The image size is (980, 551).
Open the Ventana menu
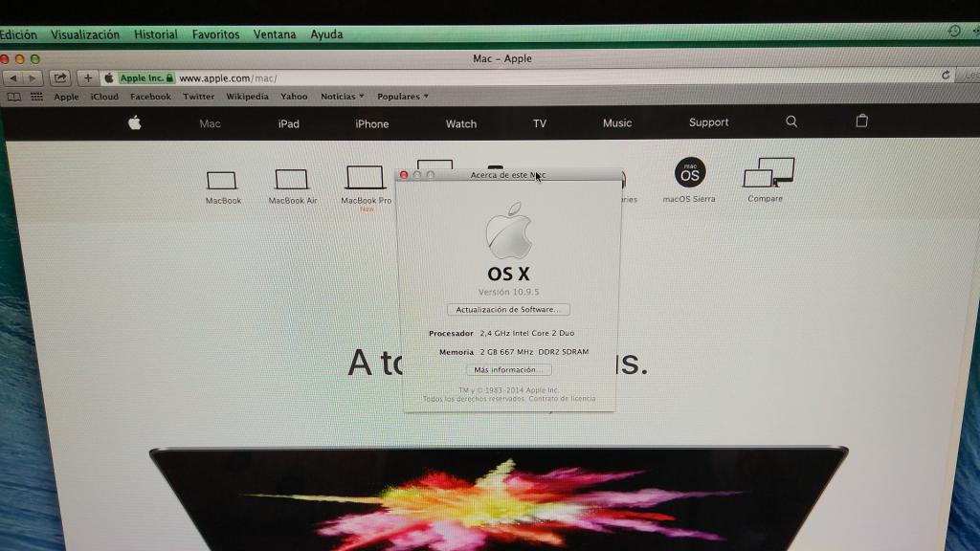[275, 34]
